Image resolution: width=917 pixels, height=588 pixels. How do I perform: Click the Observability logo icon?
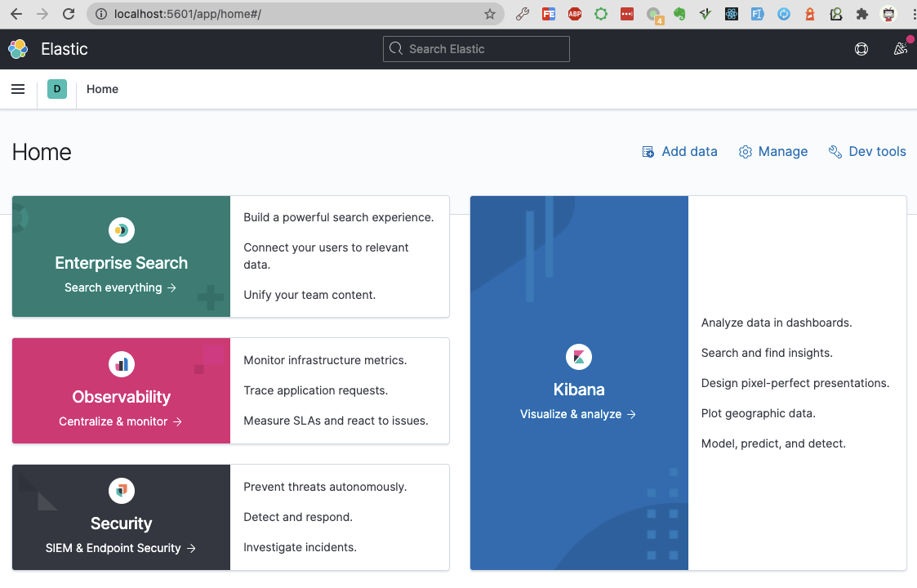coord(122,364)
